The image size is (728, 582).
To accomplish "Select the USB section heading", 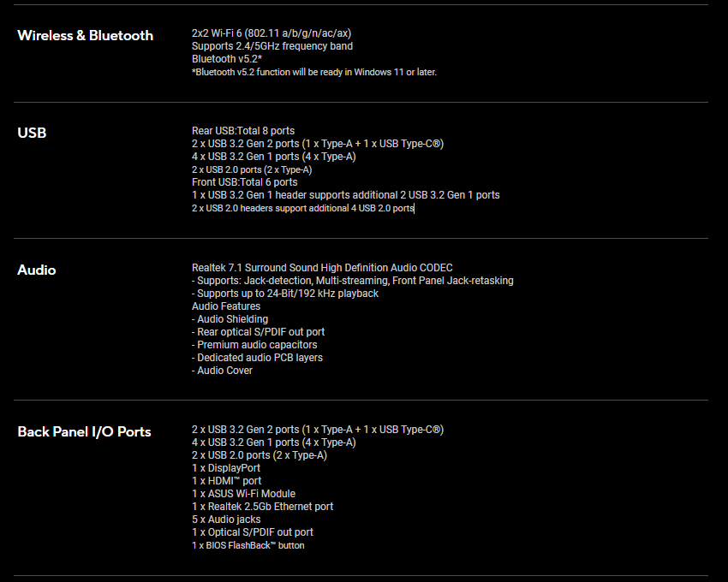I will coord(32,133).
